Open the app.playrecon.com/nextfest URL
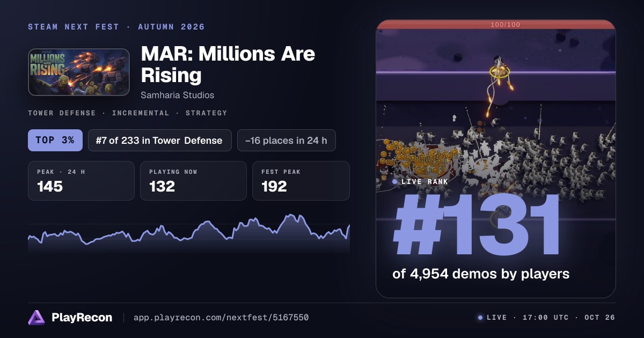The width and height of the screenshot is (644, 338). click(x=221, y=318)
